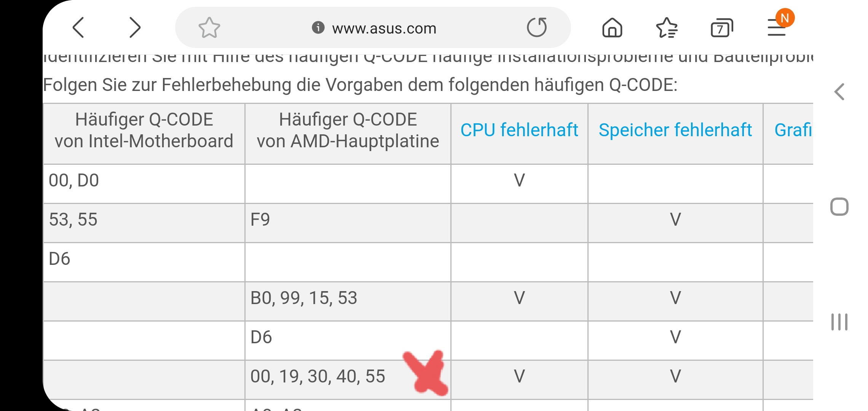Open the browser home page icon
Screen dimensions: 868x411
[x=612, y=27]
